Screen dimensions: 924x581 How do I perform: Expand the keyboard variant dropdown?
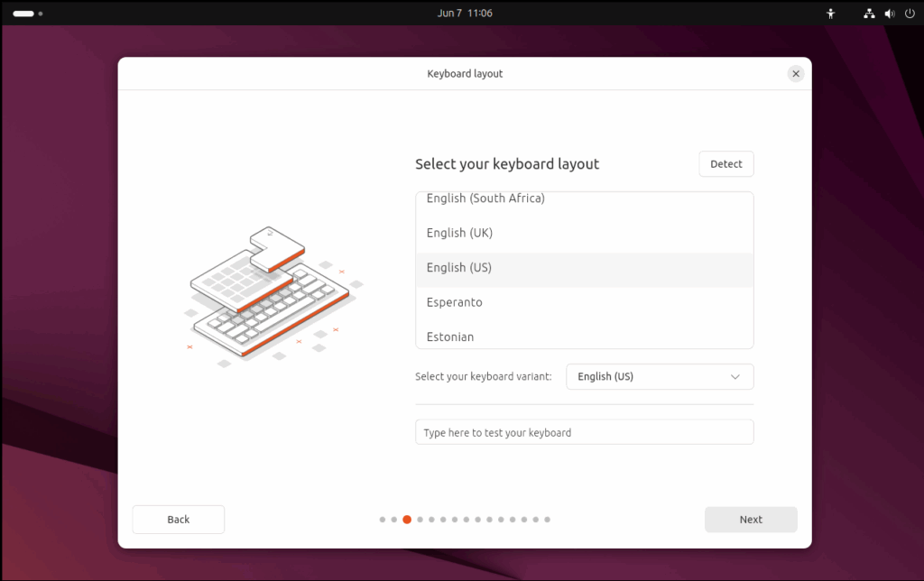(x=660, y=376)
